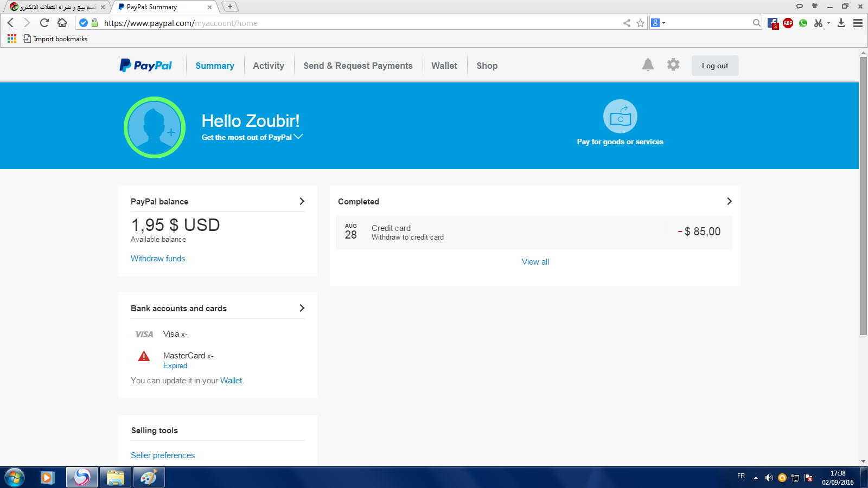Click the apps grid icon in bookmarks bar
The image size is (868, 488).
(x=12, y=38)
